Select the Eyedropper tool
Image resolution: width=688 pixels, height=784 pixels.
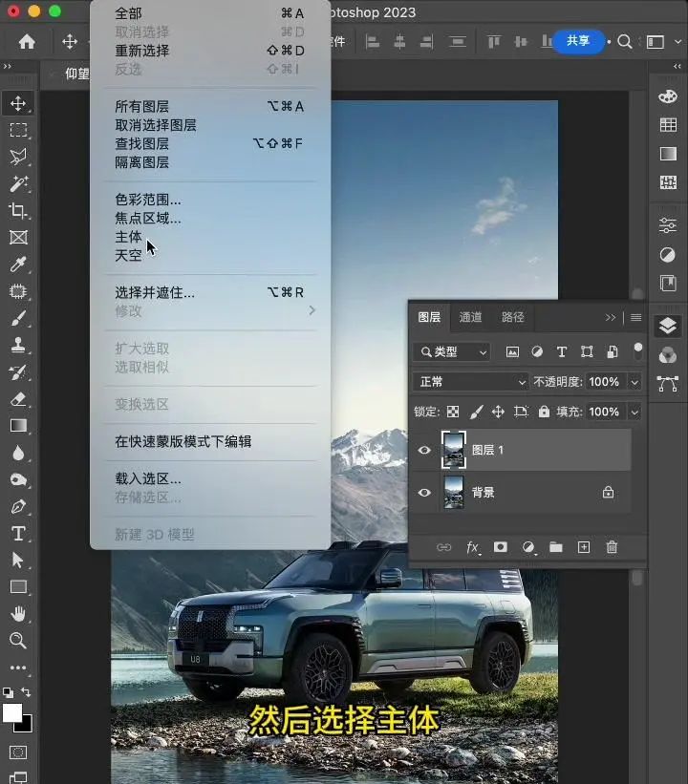(x=18, y=264)
